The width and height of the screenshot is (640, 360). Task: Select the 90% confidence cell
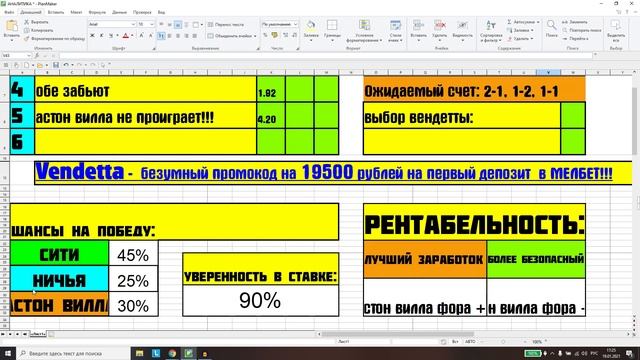tap(260, 300)
